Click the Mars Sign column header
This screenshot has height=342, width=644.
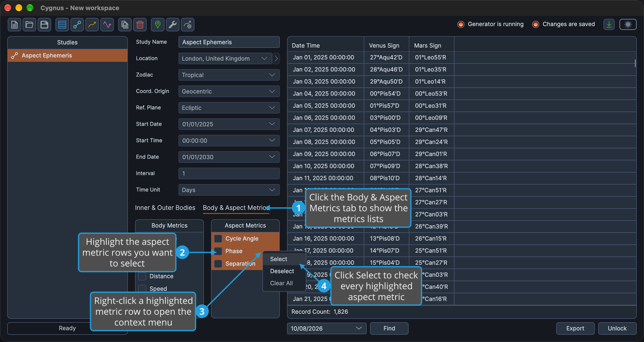[432, 45]
